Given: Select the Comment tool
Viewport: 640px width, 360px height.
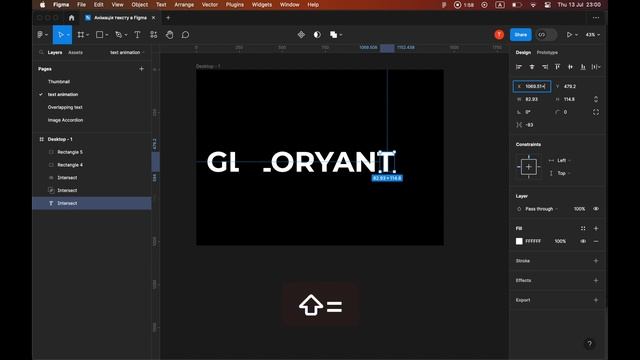Looking at the screenshot, I should point(185,35).
